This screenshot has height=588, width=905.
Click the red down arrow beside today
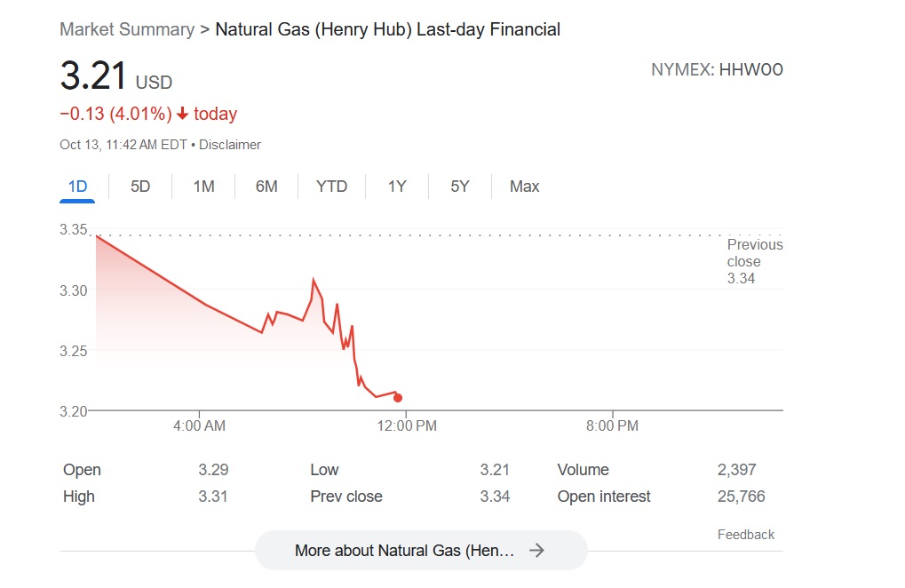point(182,114)
